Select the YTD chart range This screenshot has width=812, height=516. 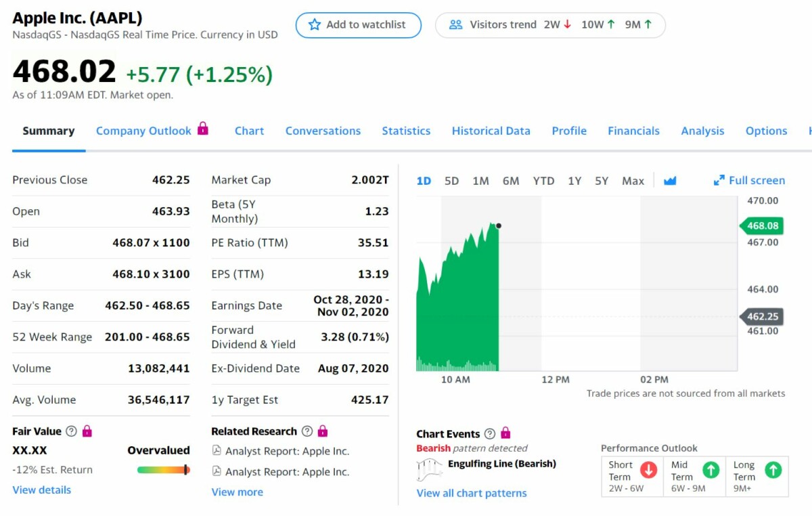[543, 181]
